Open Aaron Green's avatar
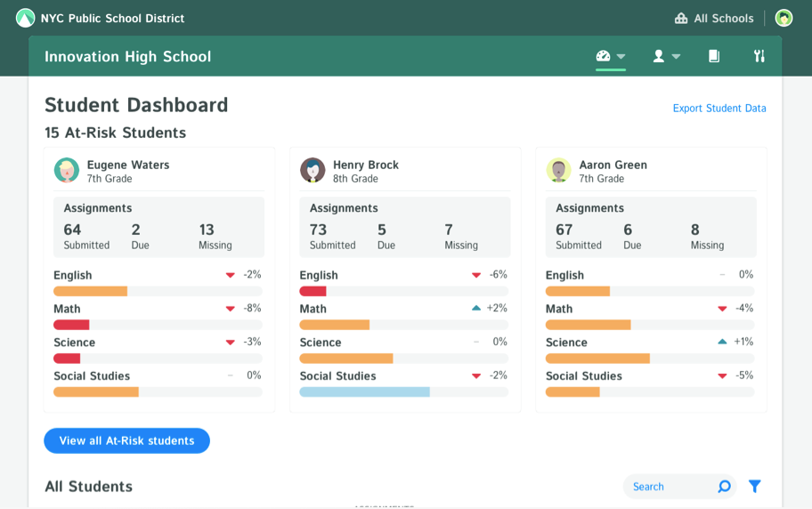The width and height of the screenshot is (812, 509). click(559, 170)
